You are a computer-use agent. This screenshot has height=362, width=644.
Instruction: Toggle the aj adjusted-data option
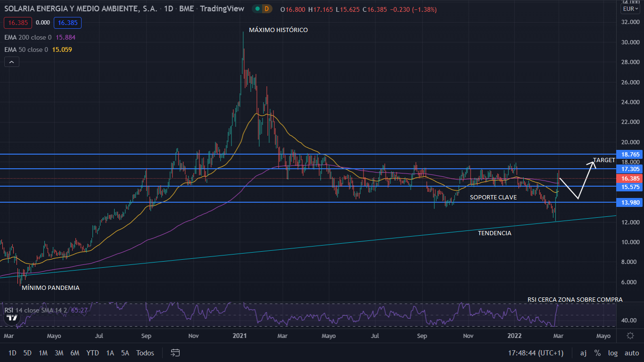coord(583,353)
